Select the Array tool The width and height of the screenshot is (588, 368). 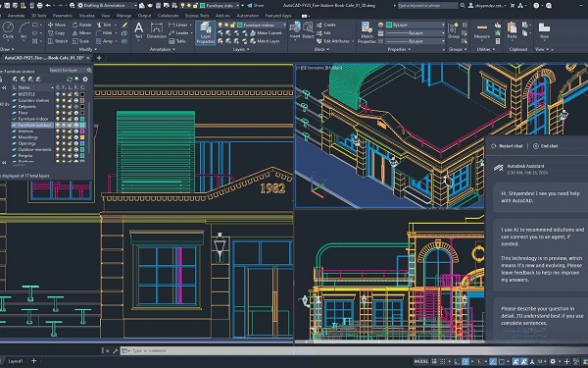[105, 41]
